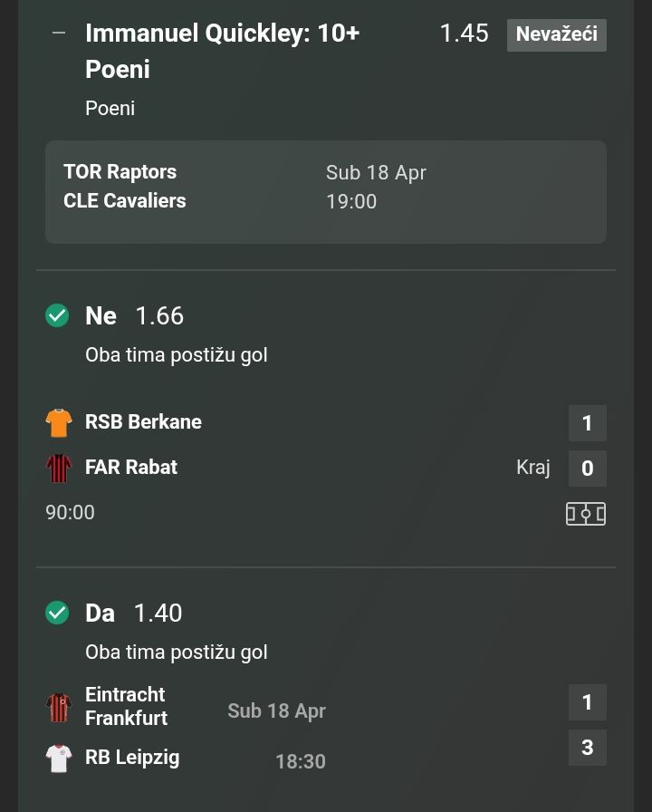Click RB Leipzig's score of 3

tap(587, 748)
